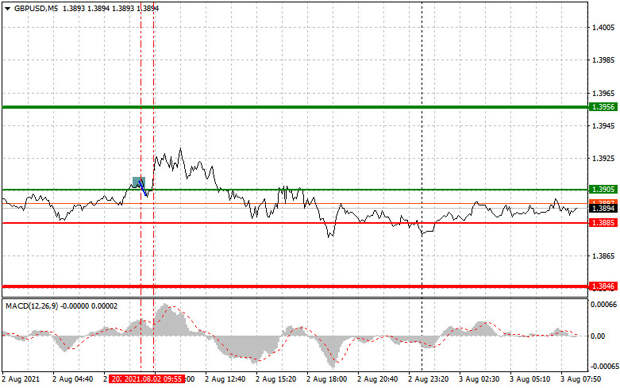Select the current price 1.3894 black label
This screenshot has width=620, height=388.
coord(603,208)
